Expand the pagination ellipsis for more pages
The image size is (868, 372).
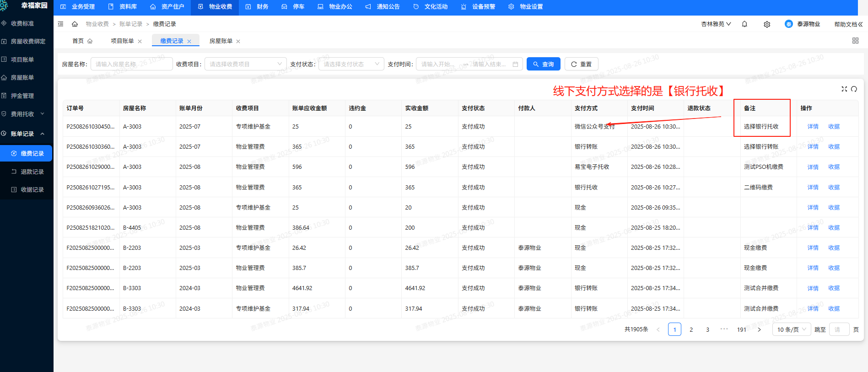(724, 329)
